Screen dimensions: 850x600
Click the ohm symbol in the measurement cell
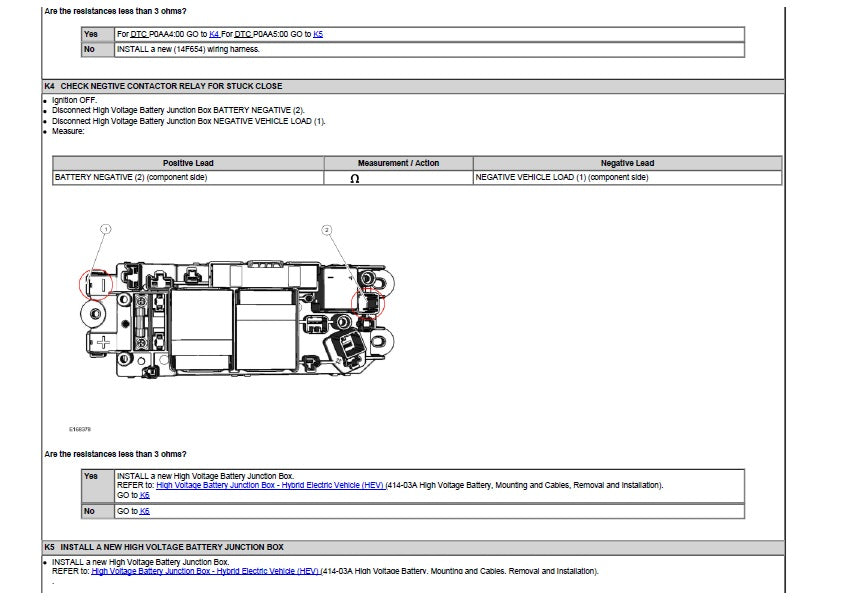click(x=355, y=178)
